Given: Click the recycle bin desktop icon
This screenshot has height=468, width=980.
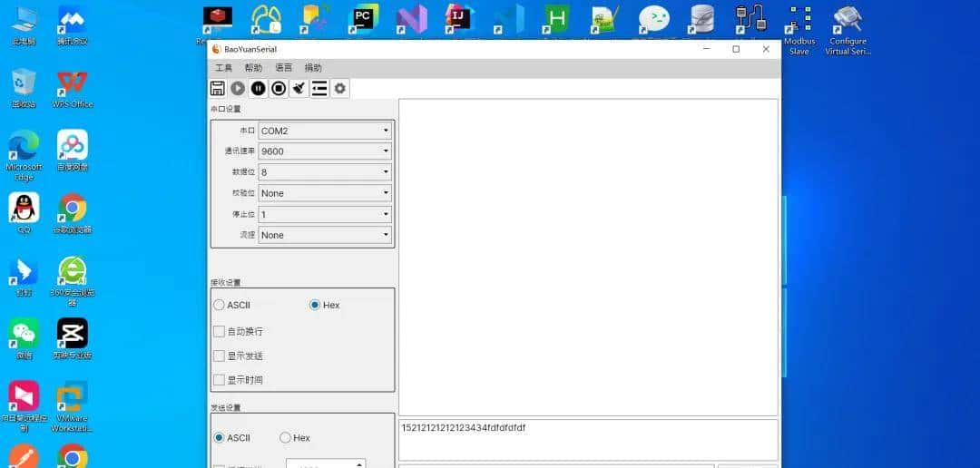Looking at the screenshot, I should pos(24,89).
